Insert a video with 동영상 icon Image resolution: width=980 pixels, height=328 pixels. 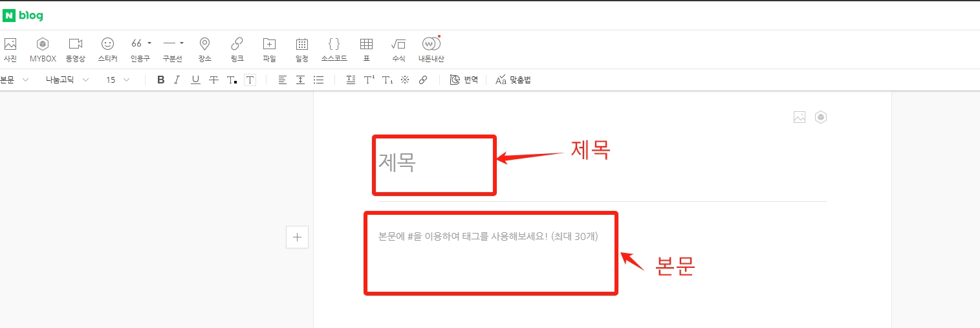coord(76,49)
